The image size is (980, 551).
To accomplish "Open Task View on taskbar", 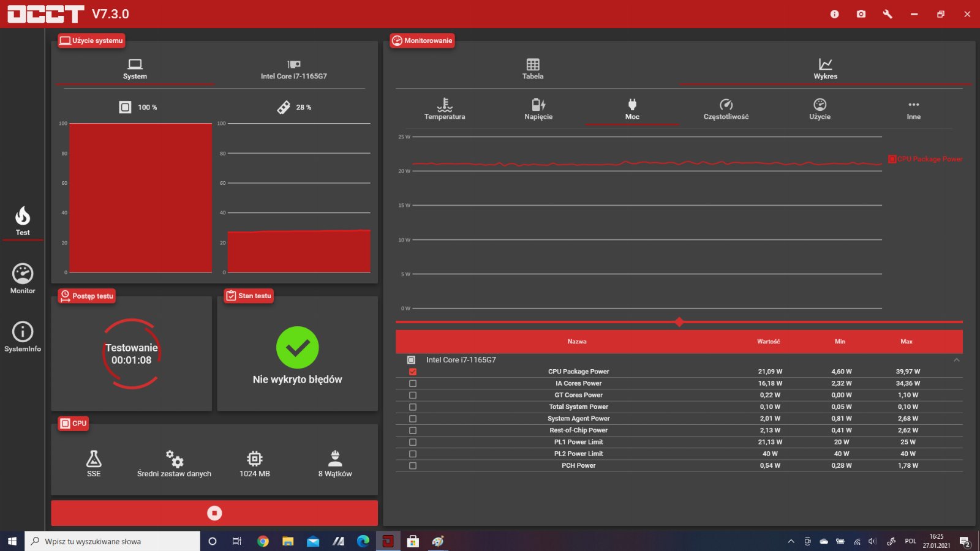I will point(237,541).
